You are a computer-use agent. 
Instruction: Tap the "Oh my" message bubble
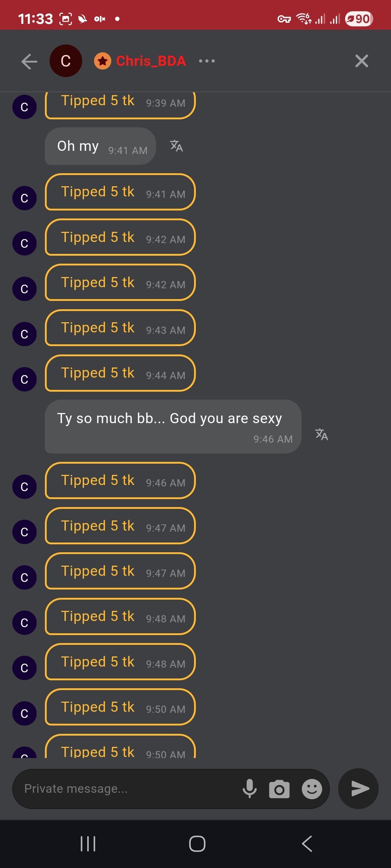(x=100, y=146)
